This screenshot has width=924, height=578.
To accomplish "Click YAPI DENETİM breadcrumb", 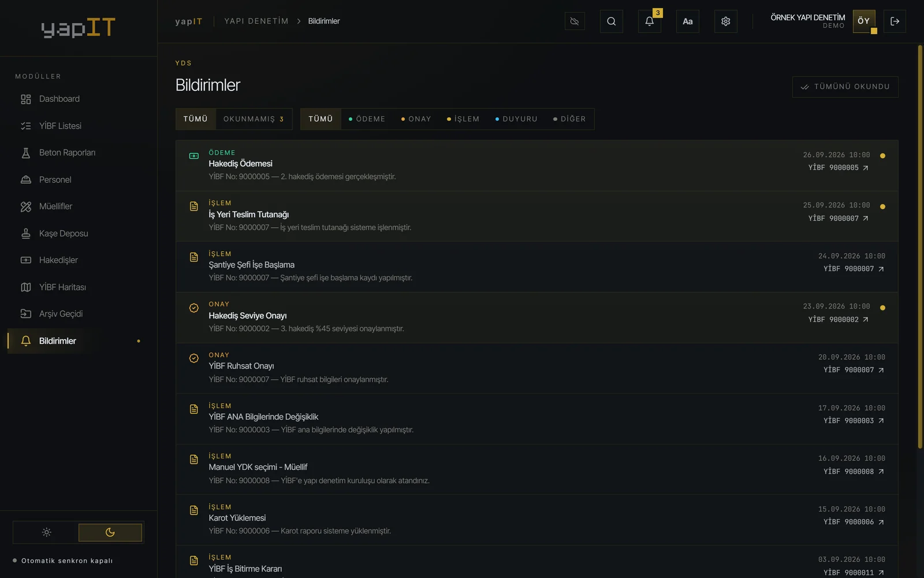I will coord(256,21).
